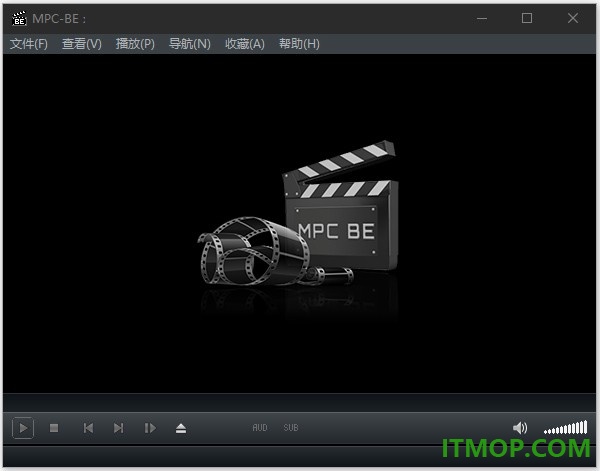600x471 pixels.
Task: Click the MPC-BE logo in video area
Action: pyautogui.click(x=298, y=213)
